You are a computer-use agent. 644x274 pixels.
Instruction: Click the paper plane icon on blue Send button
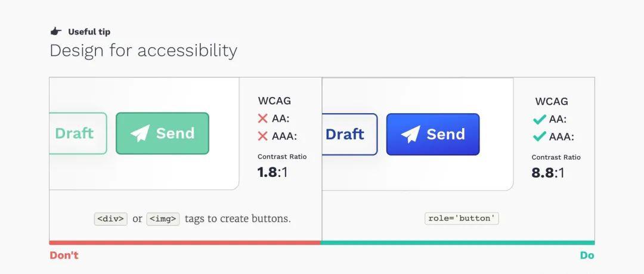[x=411, y=134]
